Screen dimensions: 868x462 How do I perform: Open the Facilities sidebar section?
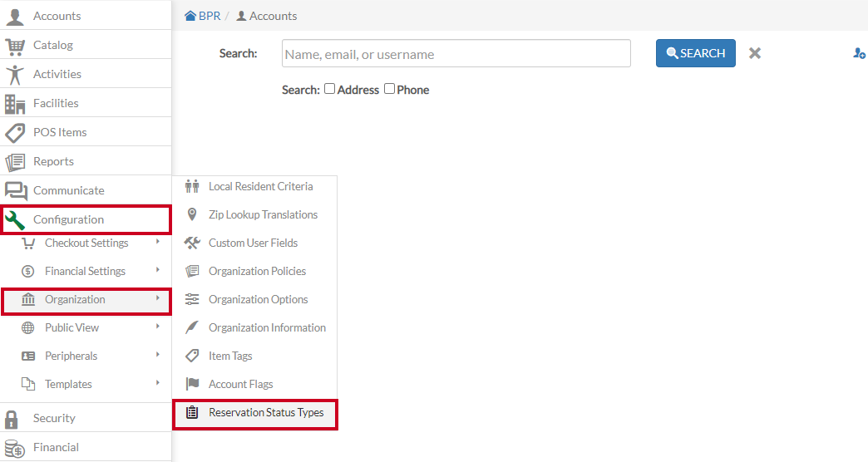pyautogui.click(x=86, y=103)
